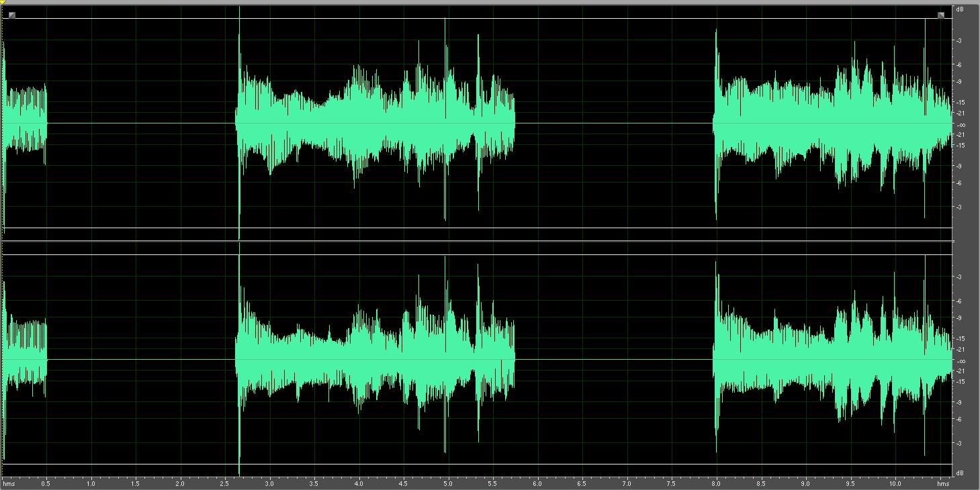This screenshot has width=980, height=490.
Task: Click the 'dB' label at bottom of scale
Action: (960, 473)
